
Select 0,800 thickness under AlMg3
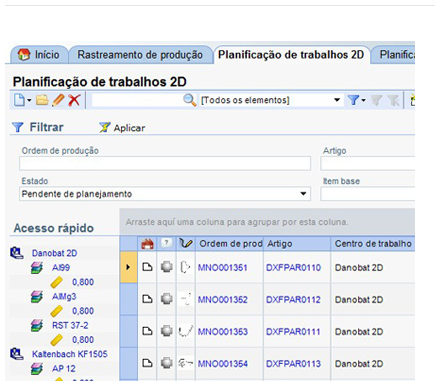coord(83,311)
